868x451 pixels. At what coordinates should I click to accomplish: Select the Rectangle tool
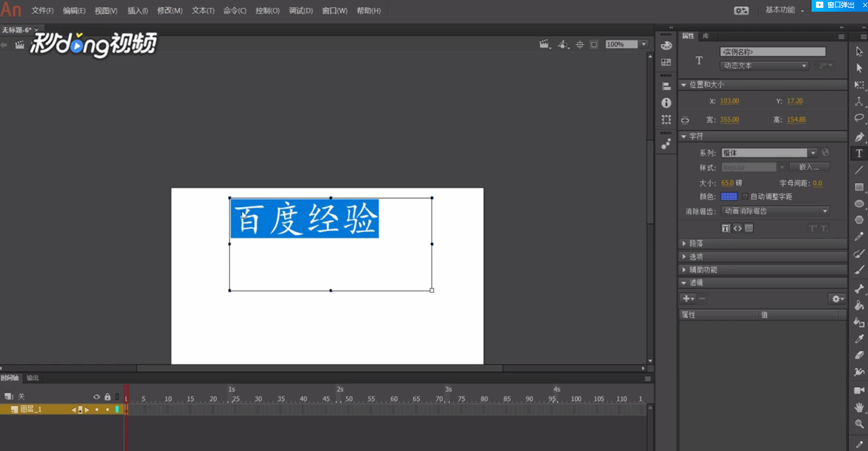pyautogui.click(x=859, y=187)
